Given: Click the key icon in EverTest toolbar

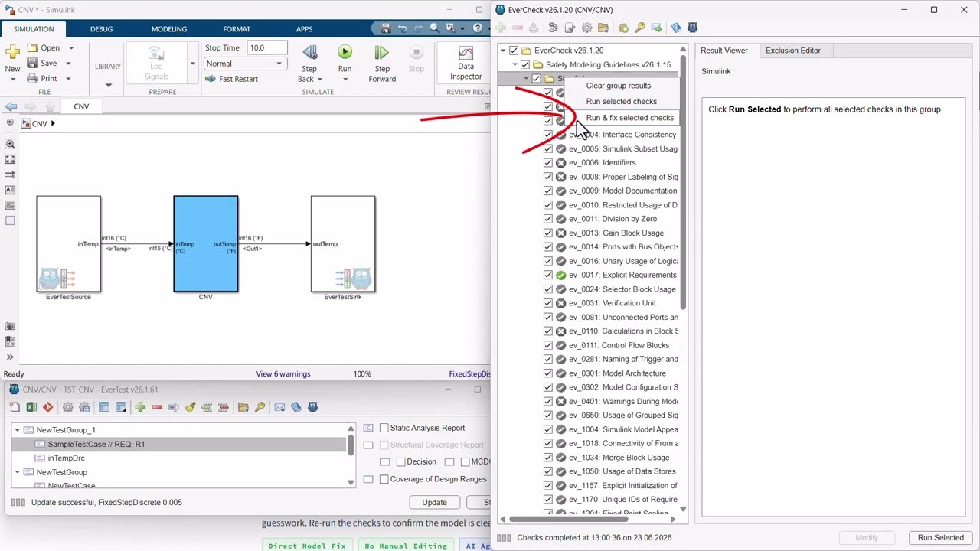Looking at the screenshot, I should pyautogui.click(x=260, y=407).
